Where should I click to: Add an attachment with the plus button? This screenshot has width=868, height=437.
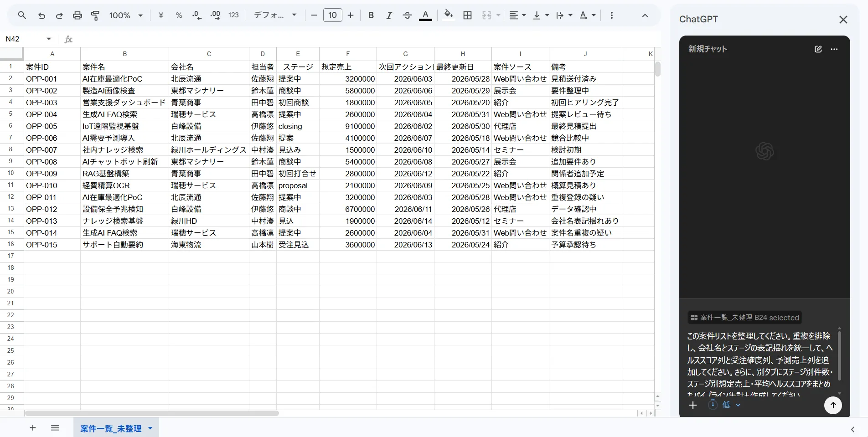(693, 405)
